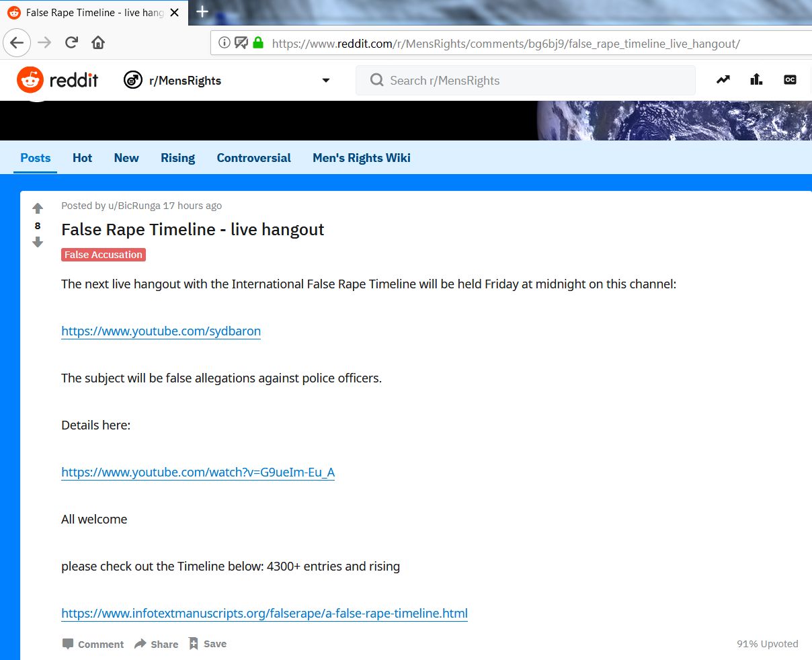The width and height of the screenshot is (812, 660).
Task: Open the Original Content OC icon
Action: pos(790,80)
